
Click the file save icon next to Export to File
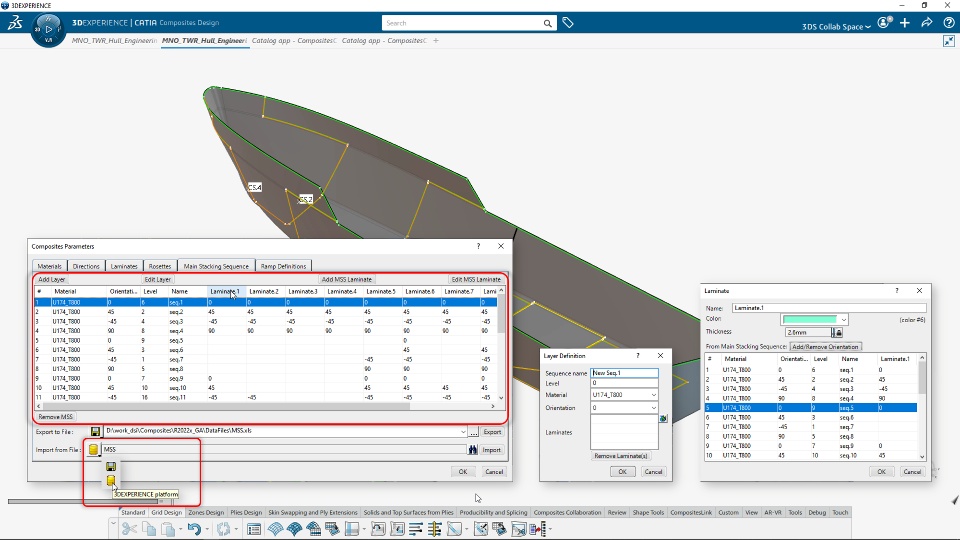95,432
